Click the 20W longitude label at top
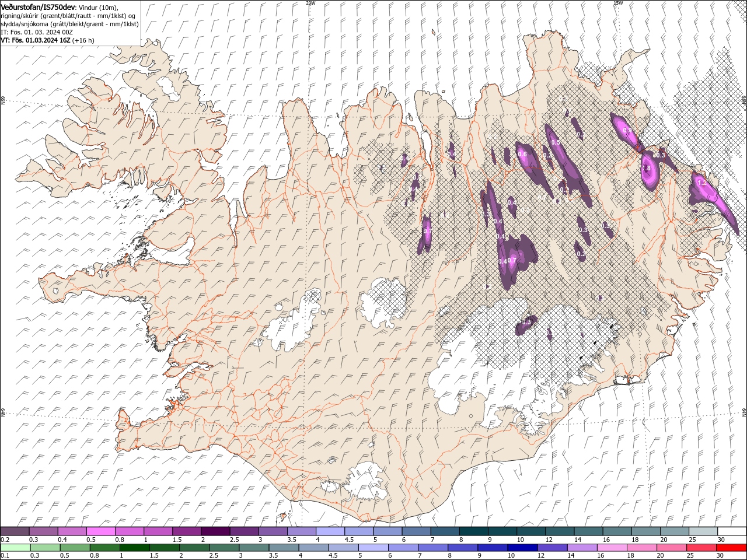Screen dimensions: 747x560 310,2
